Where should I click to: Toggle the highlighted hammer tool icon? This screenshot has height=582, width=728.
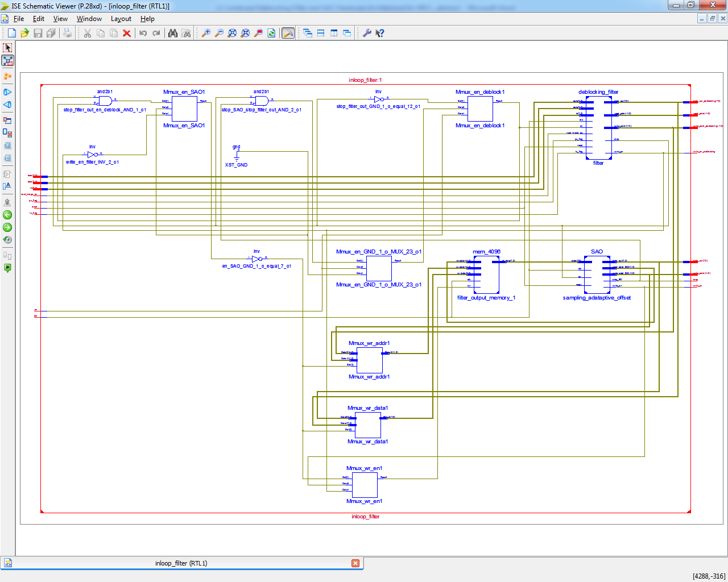click(x=288, y=33)
